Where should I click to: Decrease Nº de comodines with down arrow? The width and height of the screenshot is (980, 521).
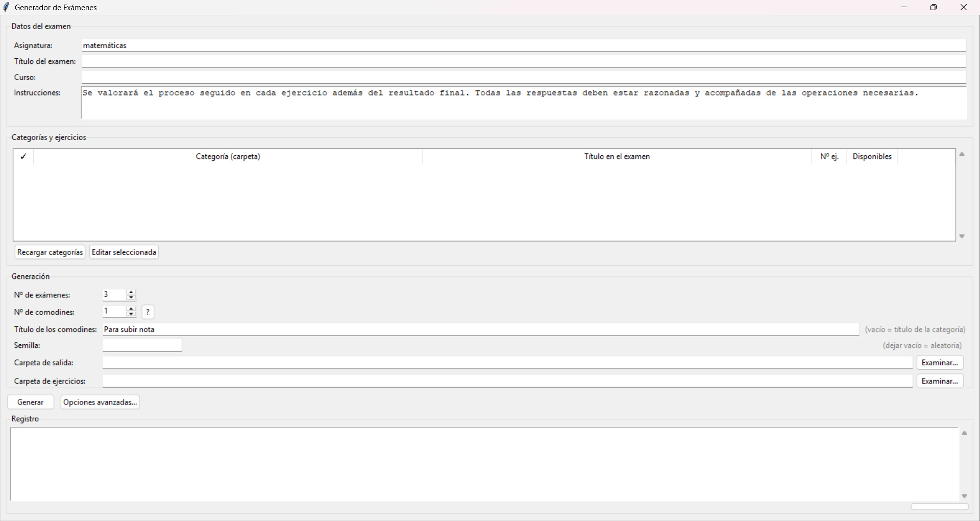[131, 315]
